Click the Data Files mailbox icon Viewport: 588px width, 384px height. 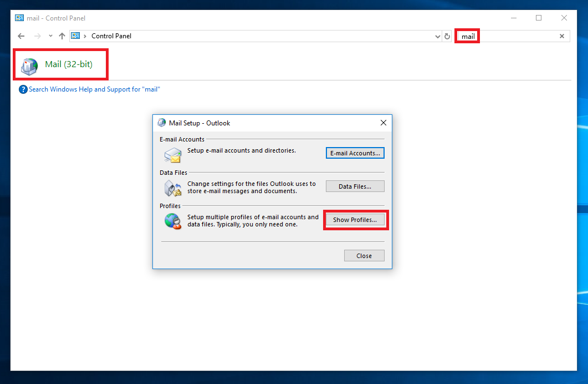tap(173, 189)
